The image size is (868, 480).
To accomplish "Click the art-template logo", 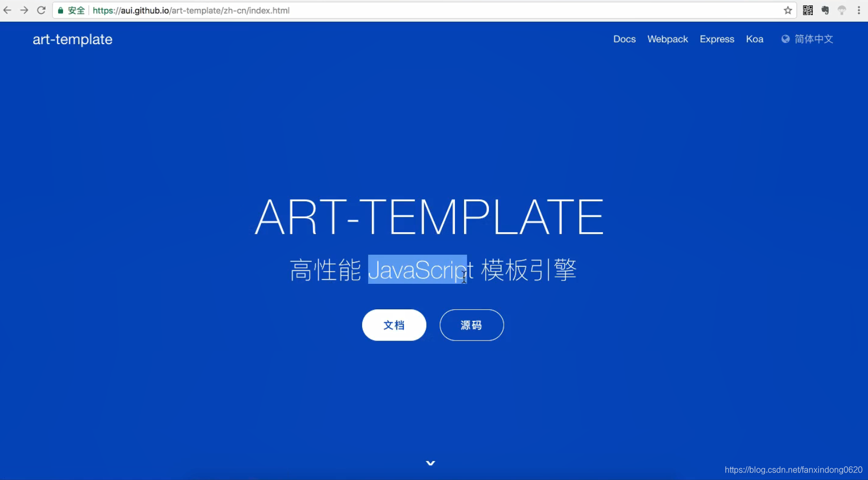I will 72,39.
